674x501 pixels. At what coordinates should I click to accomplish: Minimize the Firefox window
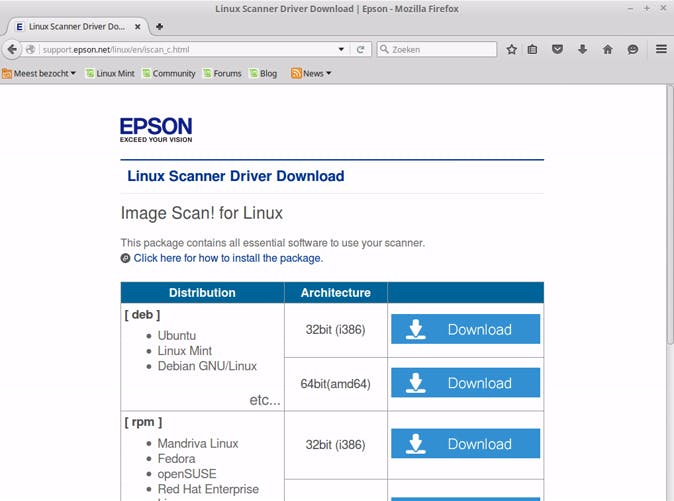coord(630,9)
